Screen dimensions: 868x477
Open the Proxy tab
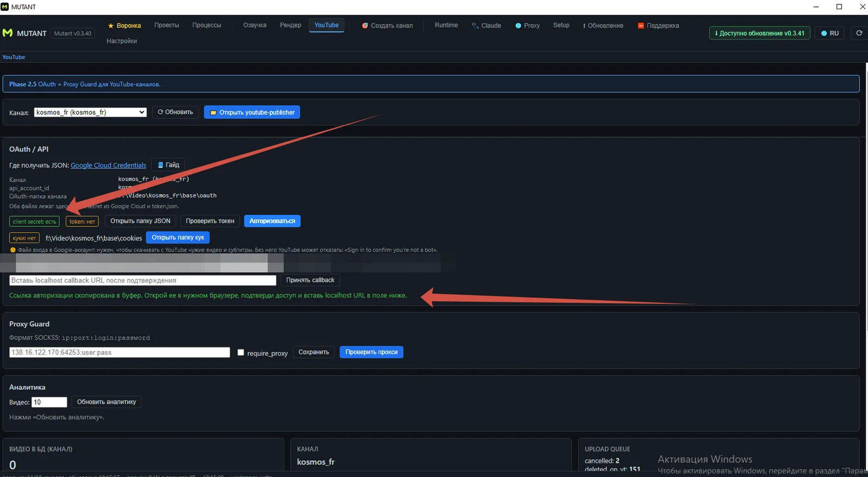527,26
